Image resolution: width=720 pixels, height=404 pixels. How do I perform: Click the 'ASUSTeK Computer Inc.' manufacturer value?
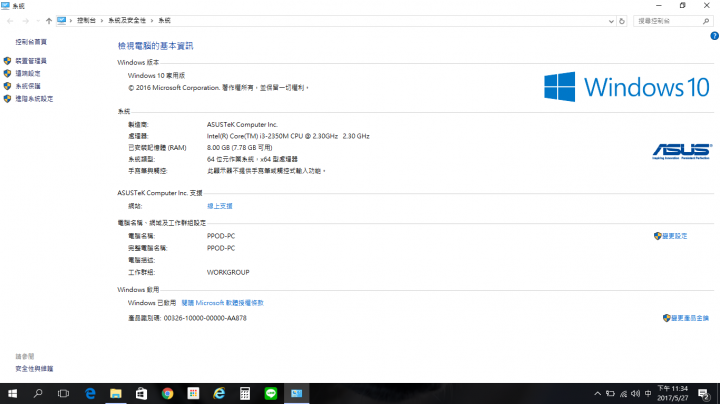click(242, 124)
